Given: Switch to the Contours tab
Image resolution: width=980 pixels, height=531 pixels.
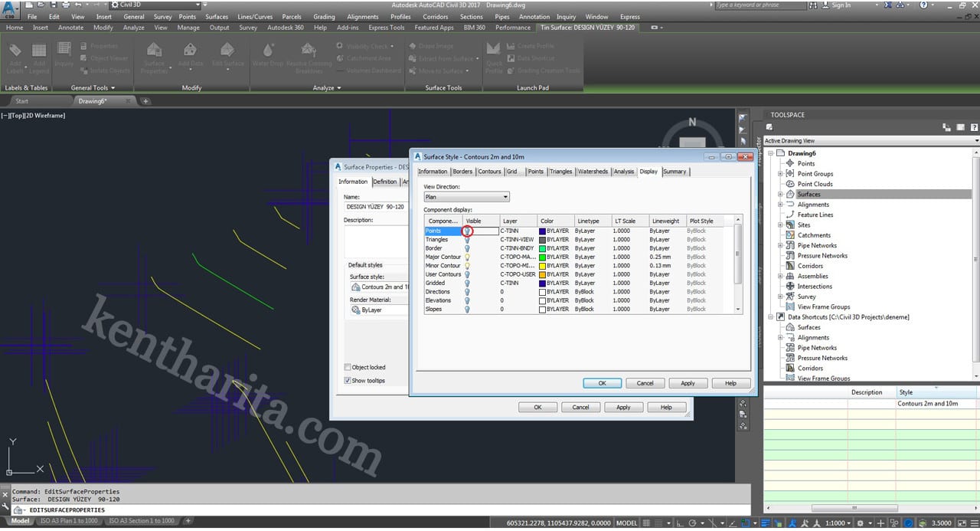Looking at the screenshot, I should tap(489, 172).
